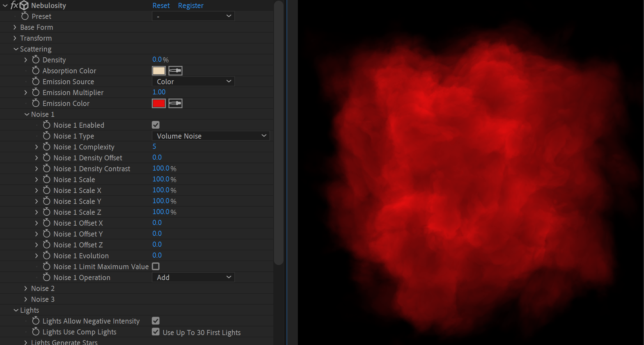
Task: Toggle the Noise 1 Density Contrast stopwatch
Action: pos(47,168)
